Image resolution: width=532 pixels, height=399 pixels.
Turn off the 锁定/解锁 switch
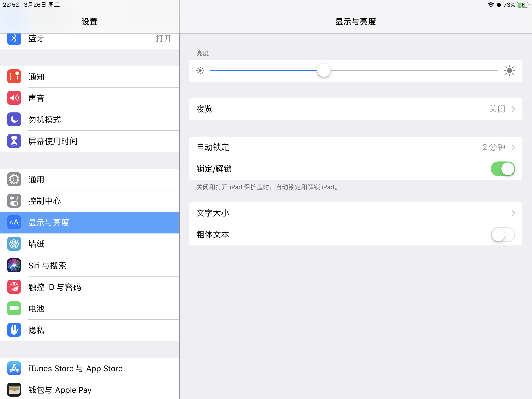click(x=502, y=169)
